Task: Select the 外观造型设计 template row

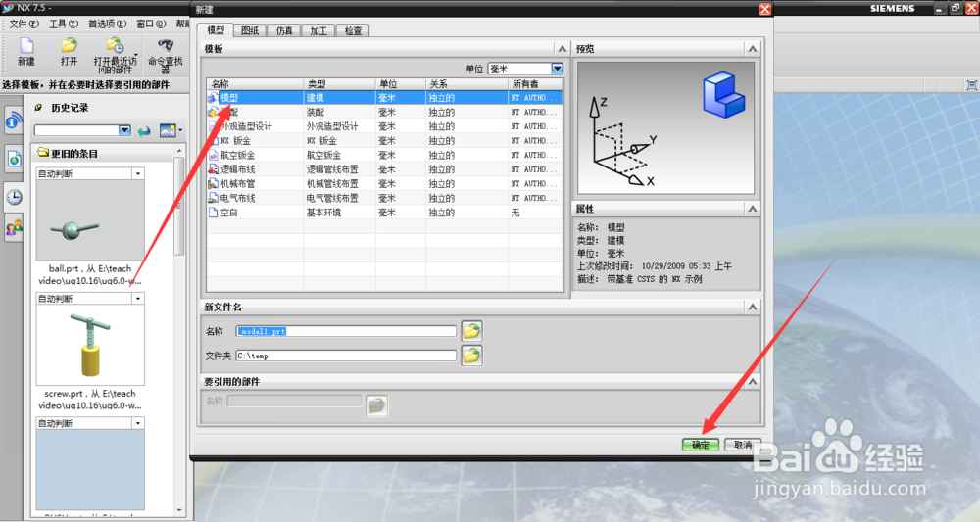Action: click(x=384, y=126)
